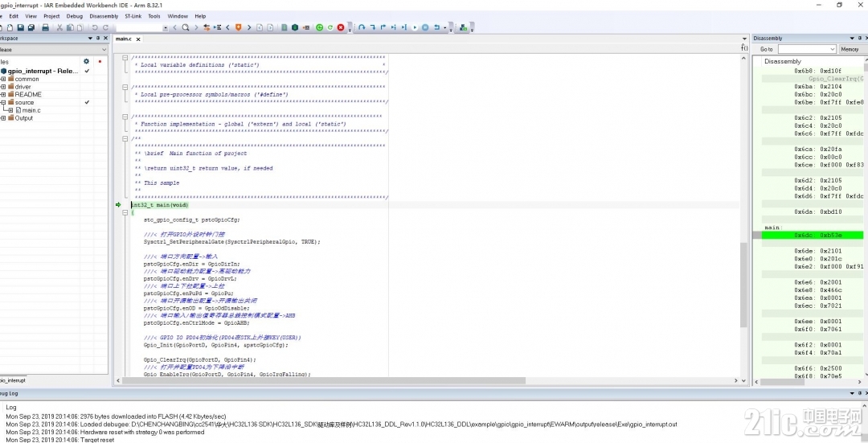This screenshot has height=443, width=868.
Task: Close the main.c tab
Action: coord(138,39)
